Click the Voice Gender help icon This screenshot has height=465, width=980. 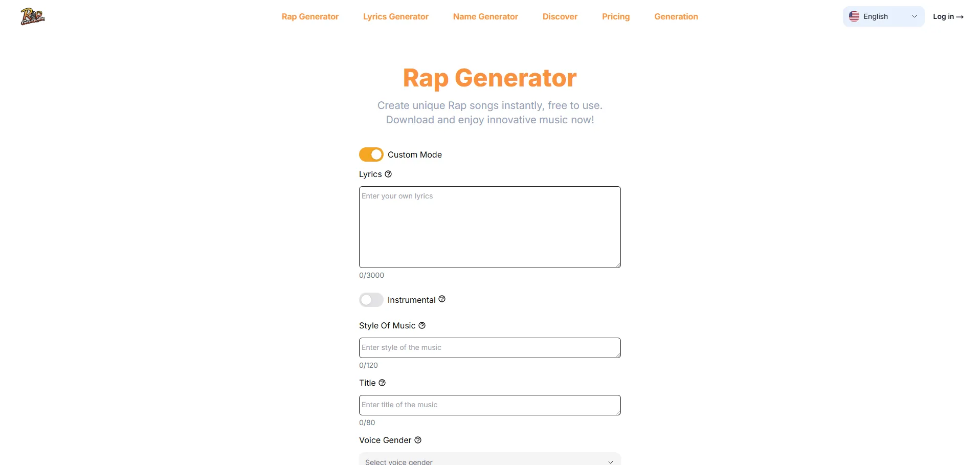point(418,440)
